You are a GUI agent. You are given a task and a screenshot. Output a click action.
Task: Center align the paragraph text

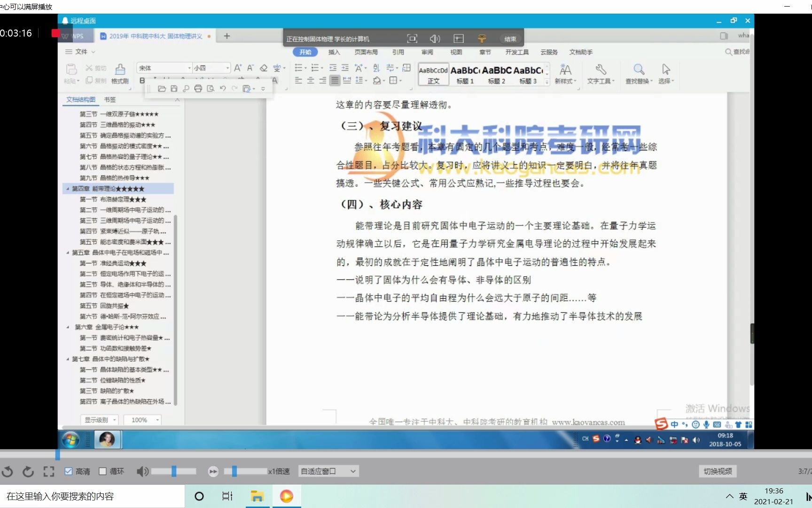[311, 80]
